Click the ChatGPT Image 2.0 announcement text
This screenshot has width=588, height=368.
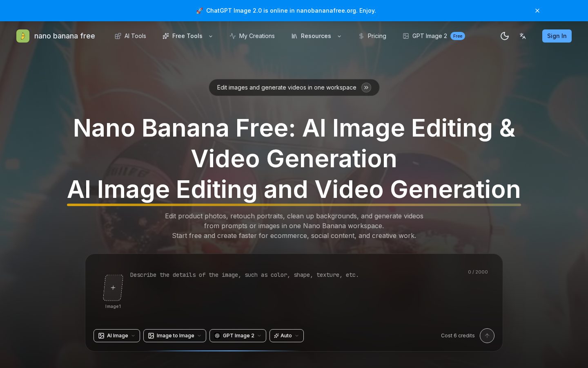click(291, 11)
